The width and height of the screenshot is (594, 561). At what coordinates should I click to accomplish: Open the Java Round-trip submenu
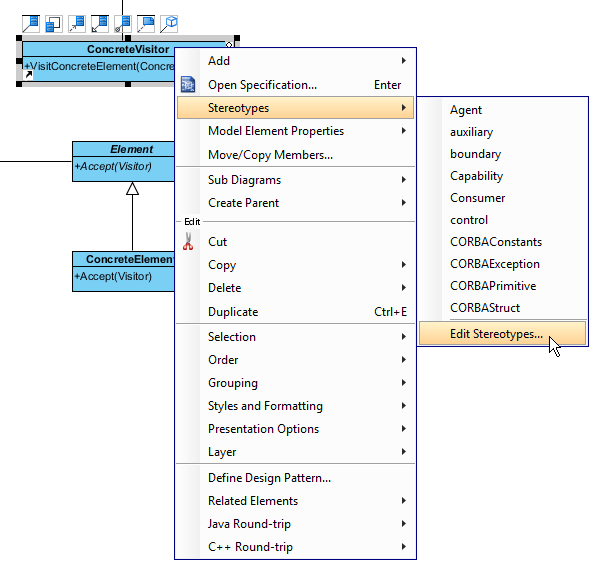(295, 524)
